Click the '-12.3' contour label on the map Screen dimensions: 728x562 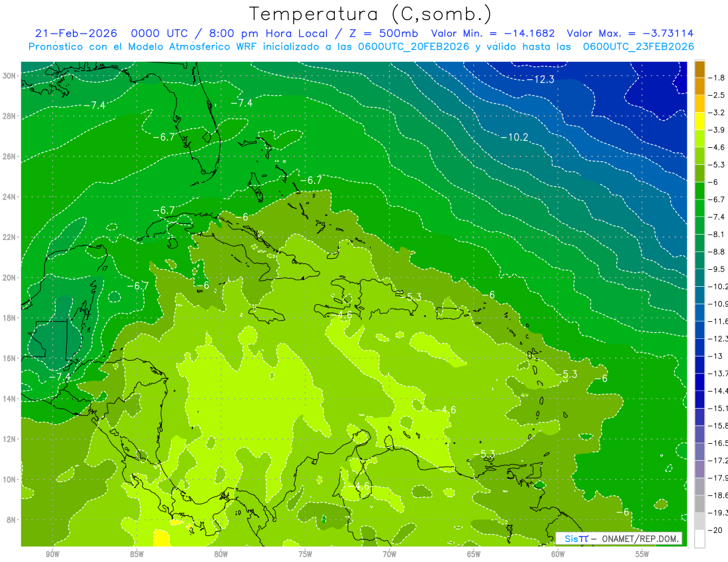click(x=540, y=79)
